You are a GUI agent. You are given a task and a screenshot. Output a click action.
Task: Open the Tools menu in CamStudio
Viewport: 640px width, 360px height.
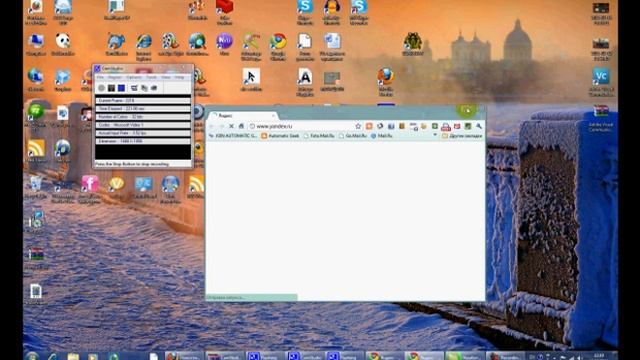click(151, 77)
